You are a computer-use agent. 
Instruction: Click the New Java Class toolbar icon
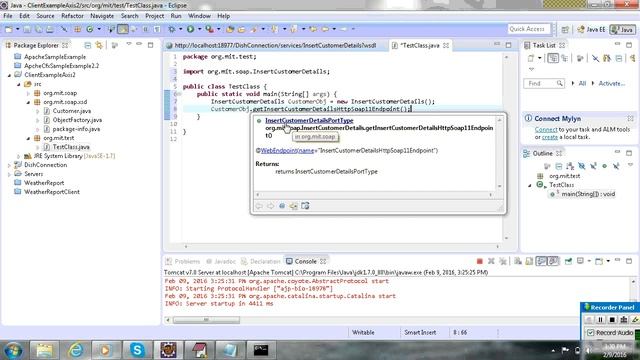tap(89, 29)
